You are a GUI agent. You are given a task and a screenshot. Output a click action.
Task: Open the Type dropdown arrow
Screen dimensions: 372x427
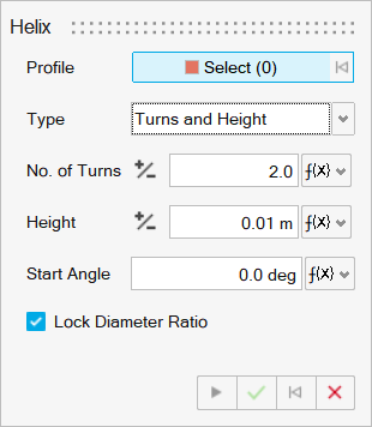343,119
